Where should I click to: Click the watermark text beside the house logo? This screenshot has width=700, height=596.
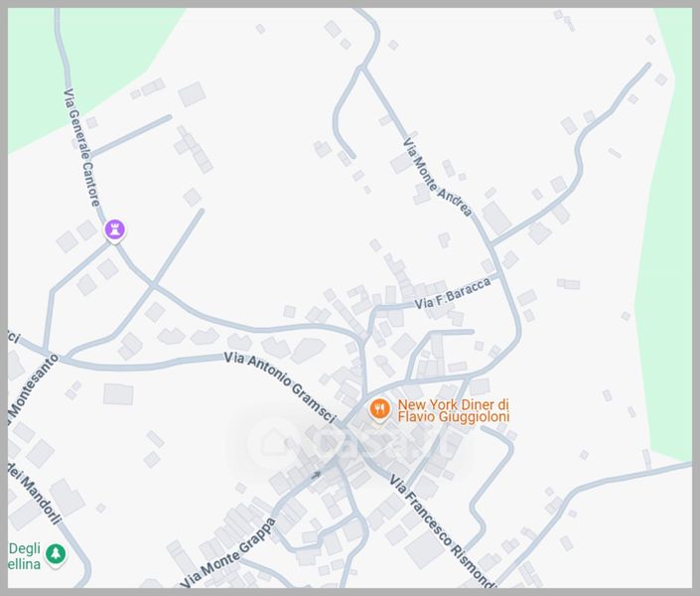(384, 440)
